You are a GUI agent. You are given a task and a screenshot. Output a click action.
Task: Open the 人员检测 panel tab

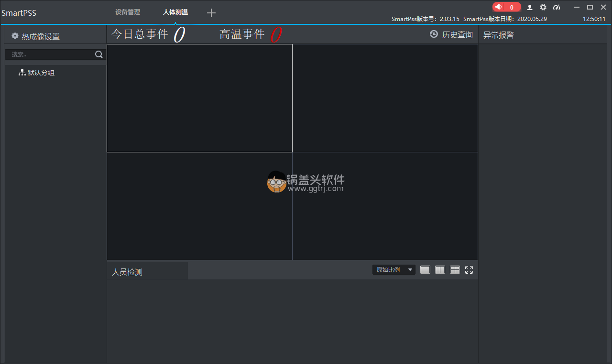[x=147, y=271]
